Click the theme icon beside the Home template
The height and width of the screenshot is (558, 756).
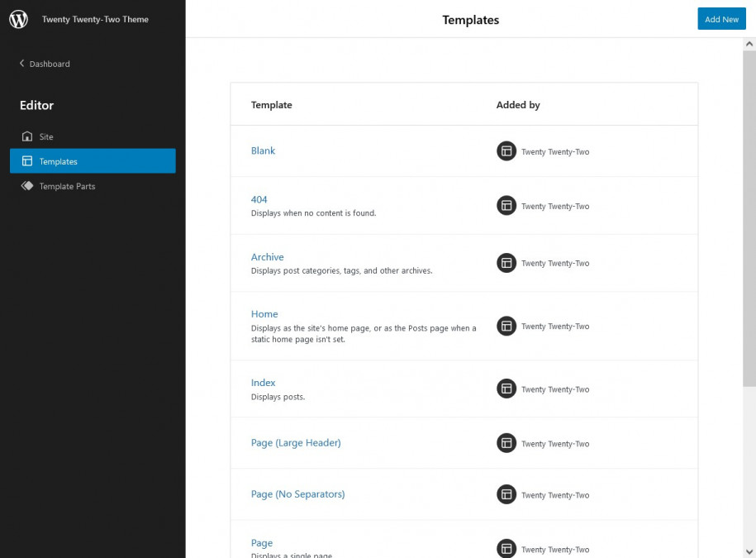click(x=506, y=326)
